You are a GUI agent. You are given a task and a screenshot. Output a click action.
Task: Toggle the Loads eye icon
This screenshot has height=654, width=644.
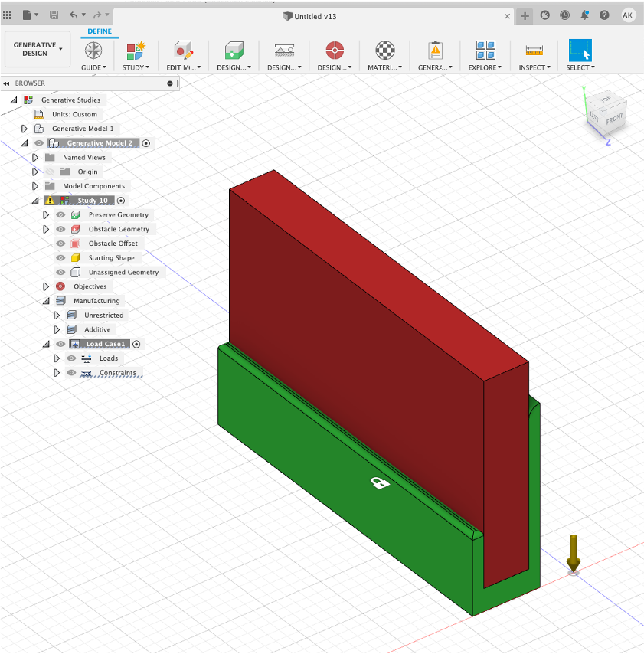(x=72, y=358)
